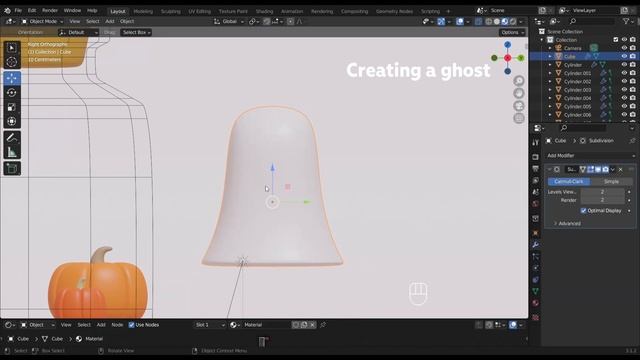640x360 pixels.
Task: Open the Object Data green triangle tab
Action: pyautogui.click(x=536, y=291)
